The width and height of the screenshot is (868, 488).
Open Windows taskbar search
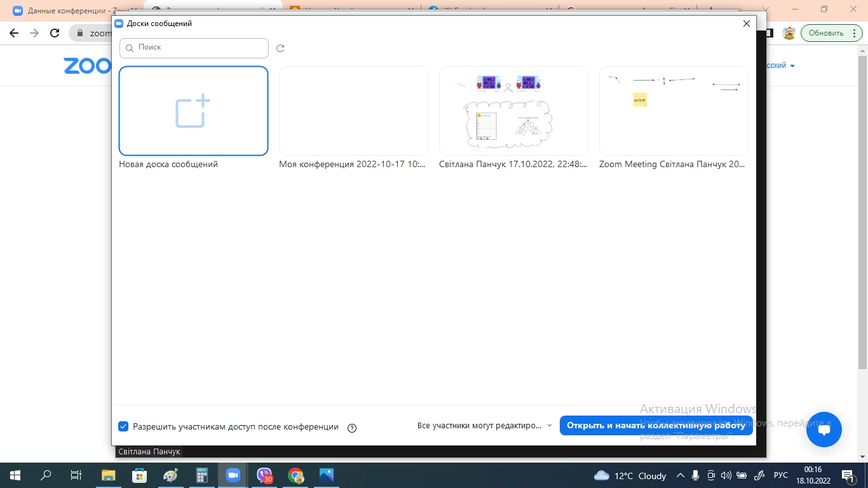tap(45, 475)
